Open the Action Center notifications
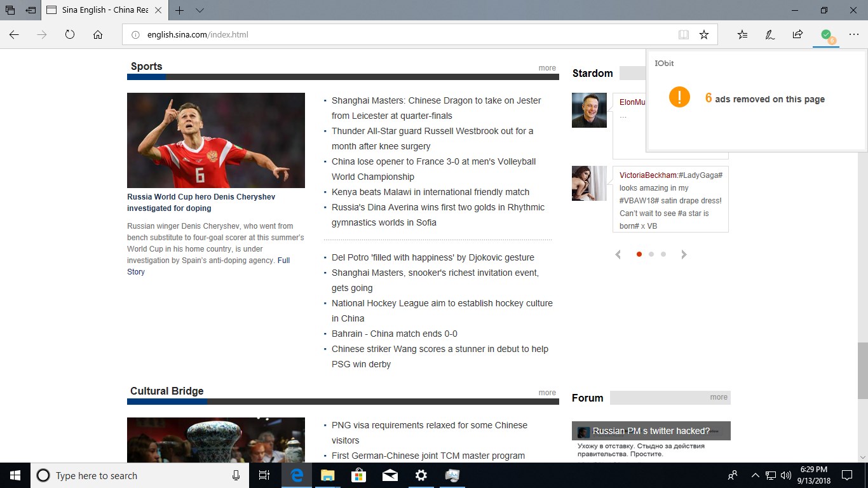Image resolution: width=868 pixels, height=488 pixels. (x=846, y=475)
